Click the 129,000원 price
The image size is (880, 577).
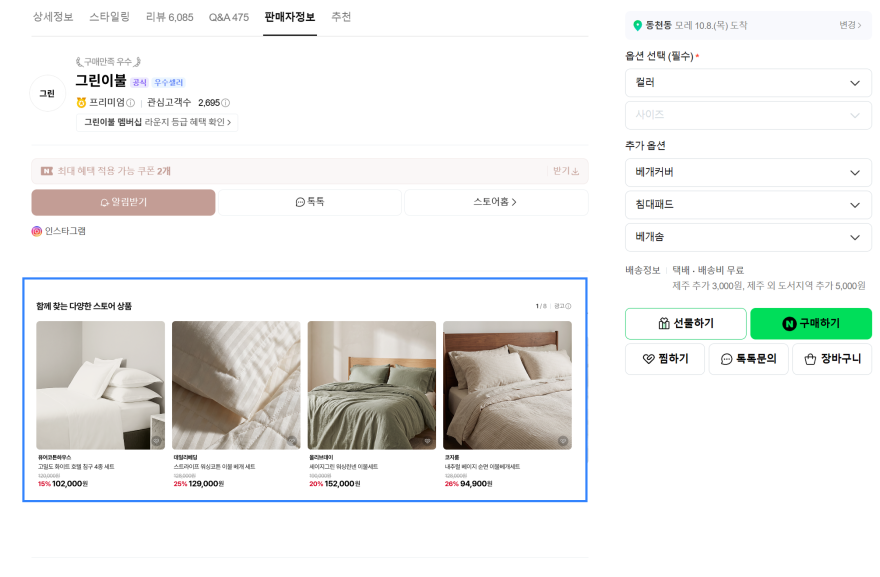206,483
